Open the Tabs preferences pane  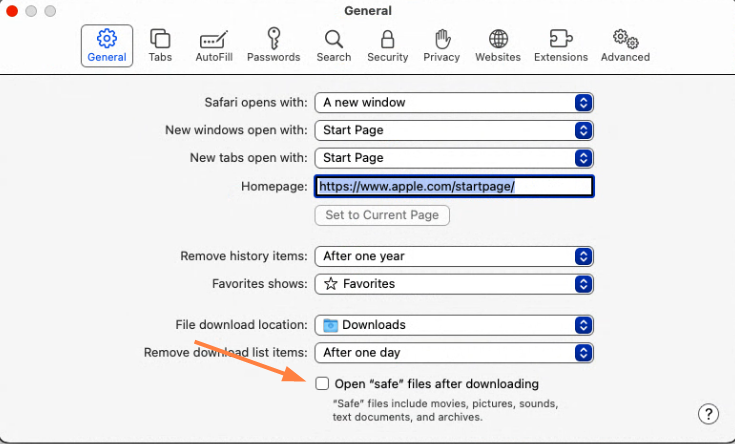(160, 45)
